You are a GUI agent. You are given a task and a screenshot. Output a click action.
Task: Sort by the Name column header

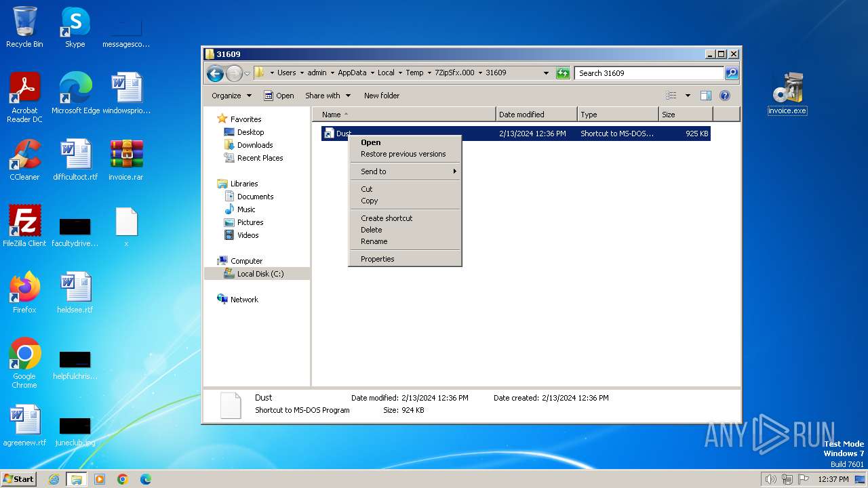click(403, 115)
